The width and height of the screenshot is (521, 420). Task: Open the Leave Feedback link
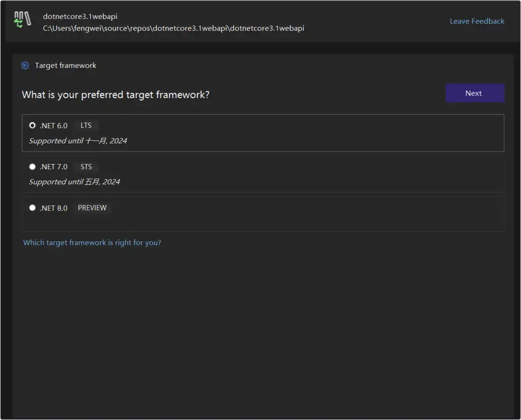[477, 21]
